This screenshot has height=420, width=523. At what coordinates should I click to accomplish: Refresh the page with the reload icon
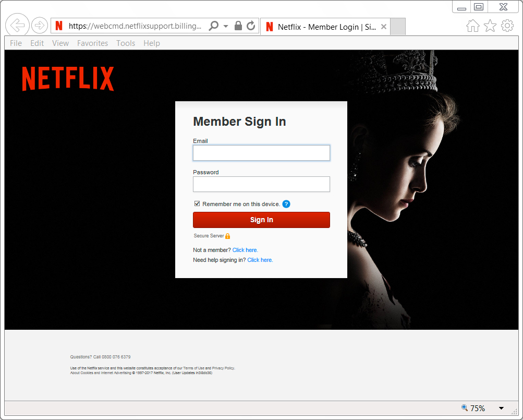(251, 26)
